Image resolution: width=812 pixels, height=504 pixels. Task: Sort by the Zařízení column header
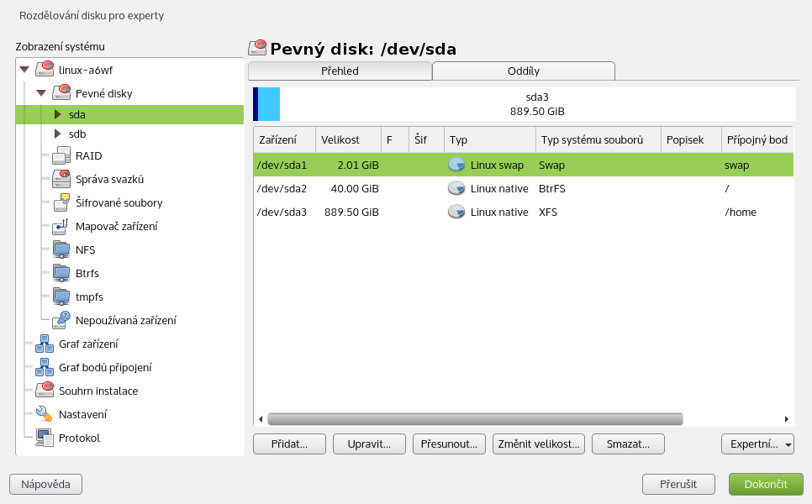[x=284, y=139]
